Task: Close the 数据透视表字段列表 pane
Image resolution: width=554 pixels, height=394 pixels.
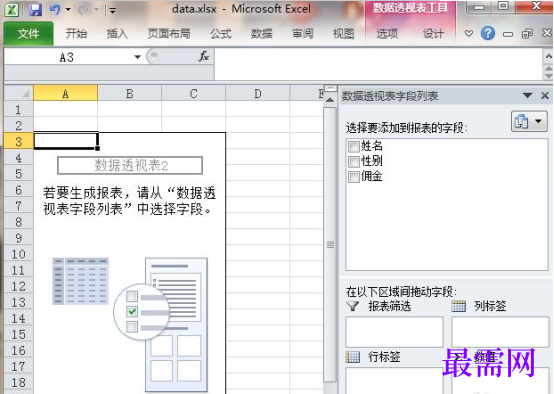Action: tap(545, 95)
